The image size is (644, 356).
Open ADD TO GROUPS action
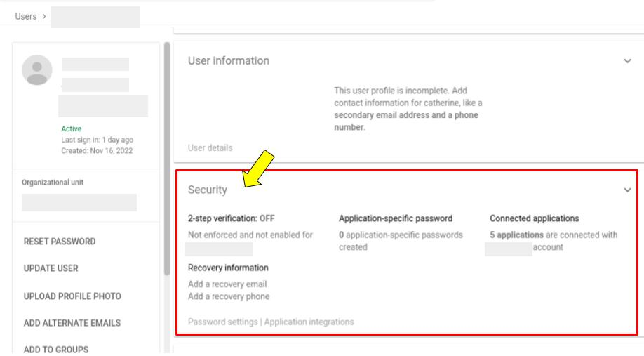56,350
